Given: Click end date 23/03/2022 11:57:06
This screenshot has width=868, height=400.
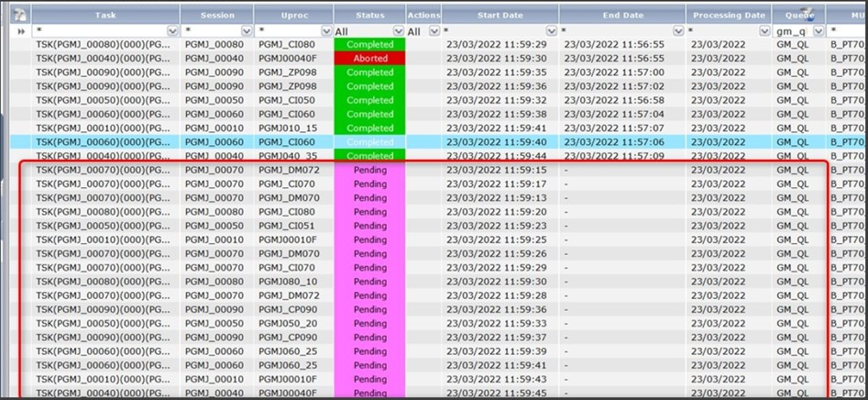Looking at the screenshot, I should (x=614, y=142).
